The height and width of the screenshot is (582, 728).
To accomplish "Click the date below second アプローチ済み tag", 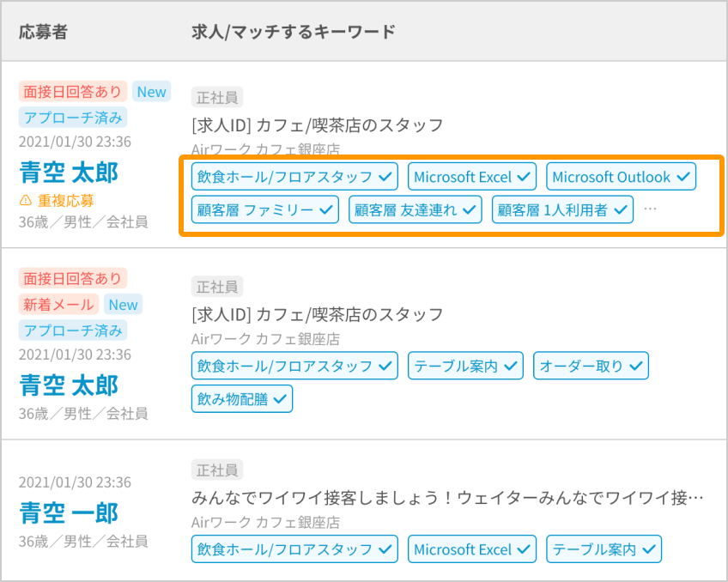I will click(x=75, y=355).
